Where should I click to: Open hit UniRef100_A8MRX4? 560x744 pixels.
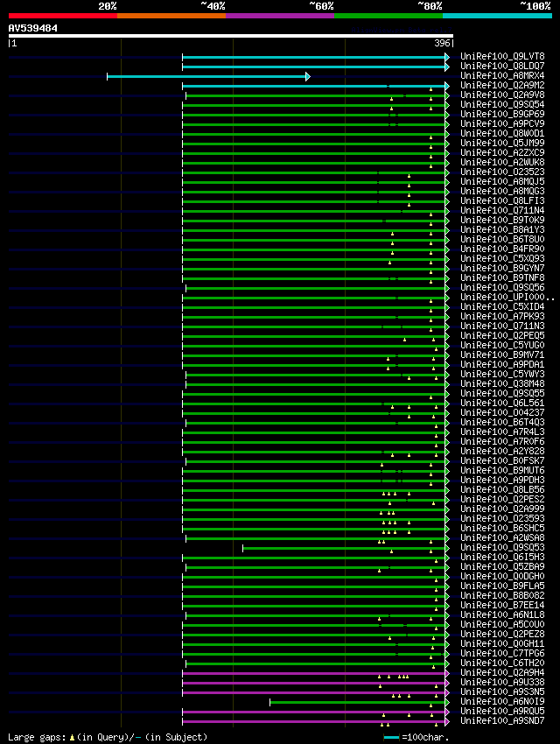tap(502, 75)
